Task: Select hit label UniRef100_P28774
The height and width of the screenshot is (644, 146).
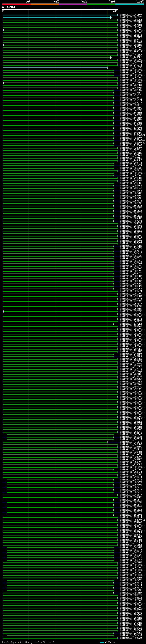Action: [x=131, y=291]
